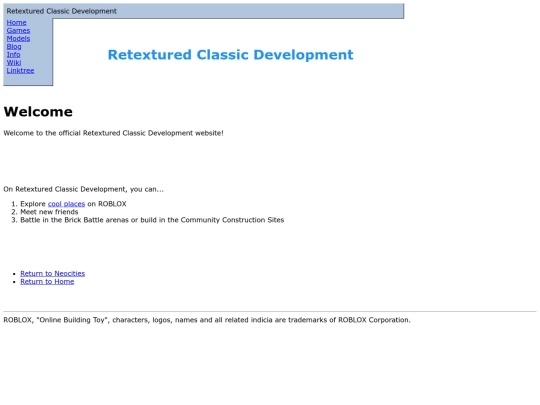Click 'Return to Home' link
This screenshot has width=540, height=405.
47,281
